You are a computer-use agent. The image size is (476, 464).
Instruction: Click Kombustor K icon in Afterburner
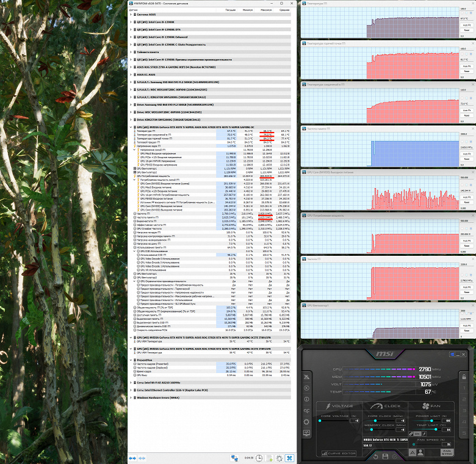(x=306, y=388)
